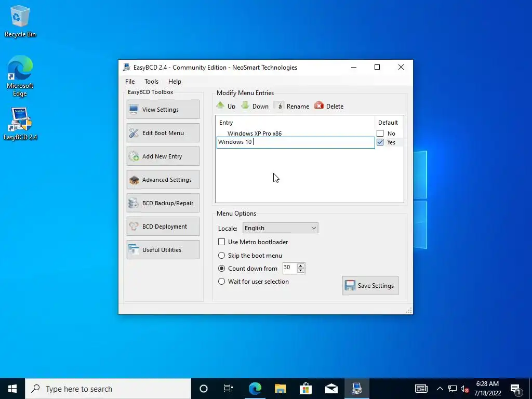Click inside the Windows 10 rename field

296,142
